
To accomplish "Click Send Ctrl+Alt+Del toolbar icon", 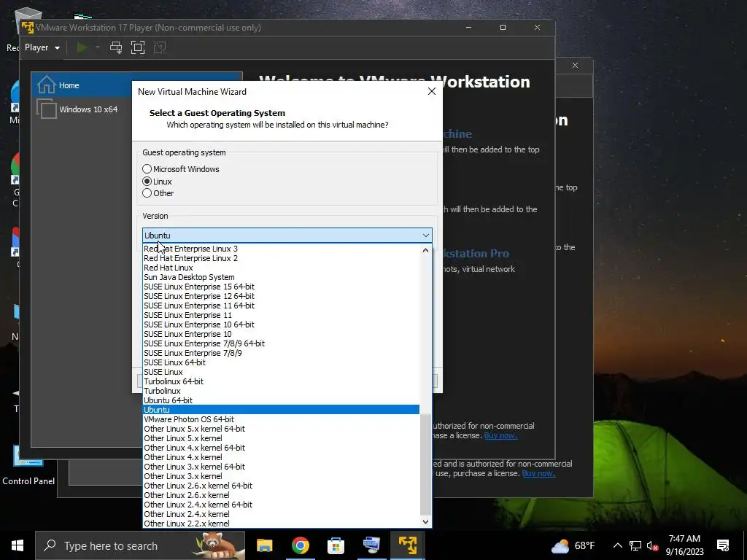I will click(x=116, y=47).
